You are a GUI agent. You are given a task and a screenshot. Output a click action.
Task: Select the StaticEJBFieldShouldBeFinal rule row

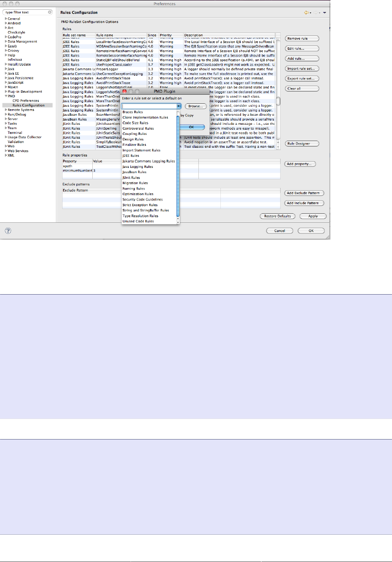click(169, 60)
